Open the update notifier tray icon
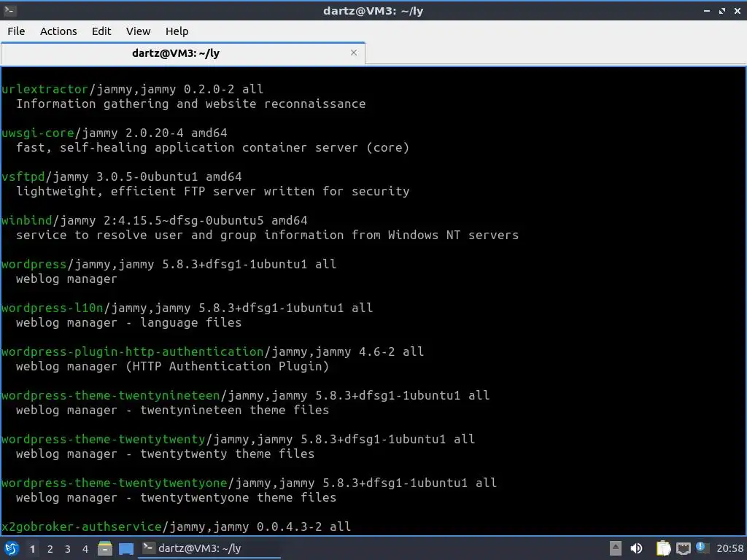This screenshot has height=560, width=747. click(x=701, y=548)
